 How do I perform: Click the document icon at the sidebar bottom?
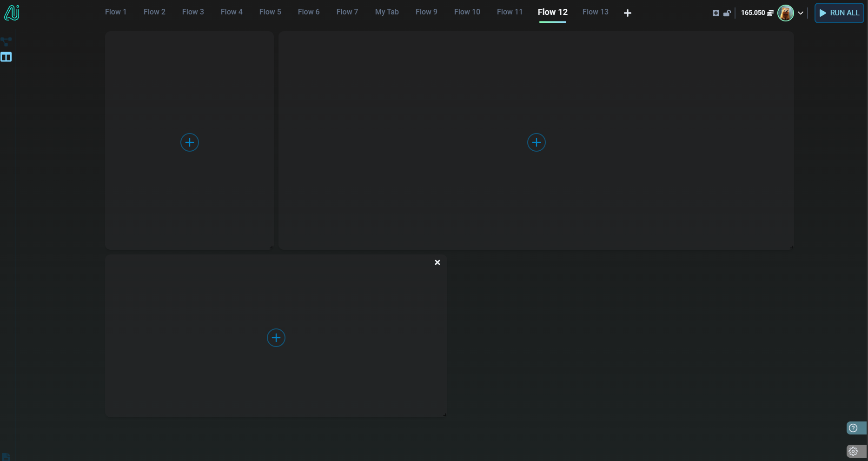6,457
